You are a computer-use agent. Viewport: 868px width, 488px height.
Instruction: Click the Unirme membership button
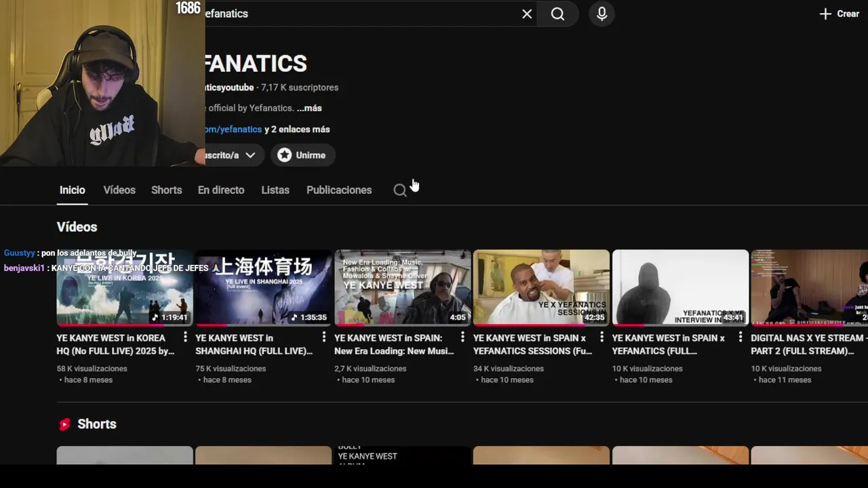(x=302, y=155)
